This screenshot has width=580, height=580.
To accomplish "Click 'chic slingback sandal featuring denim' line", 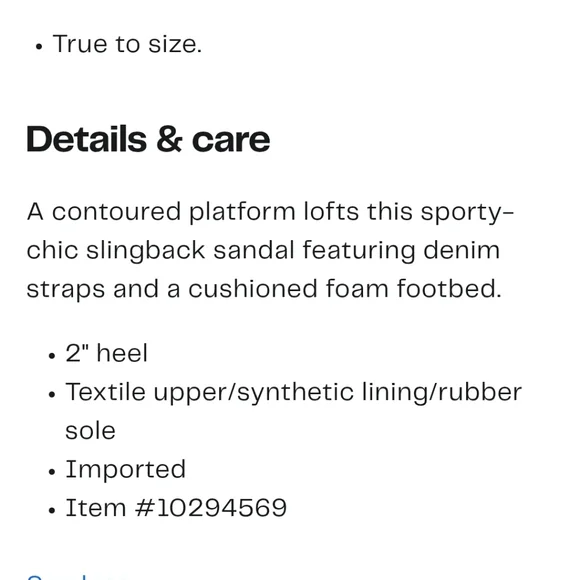I will [x=263, y=250].
